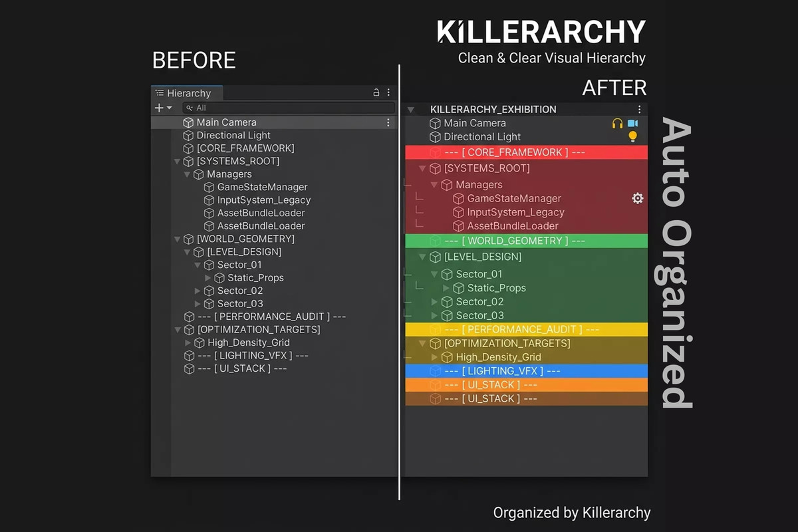This screenshot has width=798, height=532.
Task: Click the cube icon of After [SYSTEMS_ROOT]
Action: pos(435,168)
